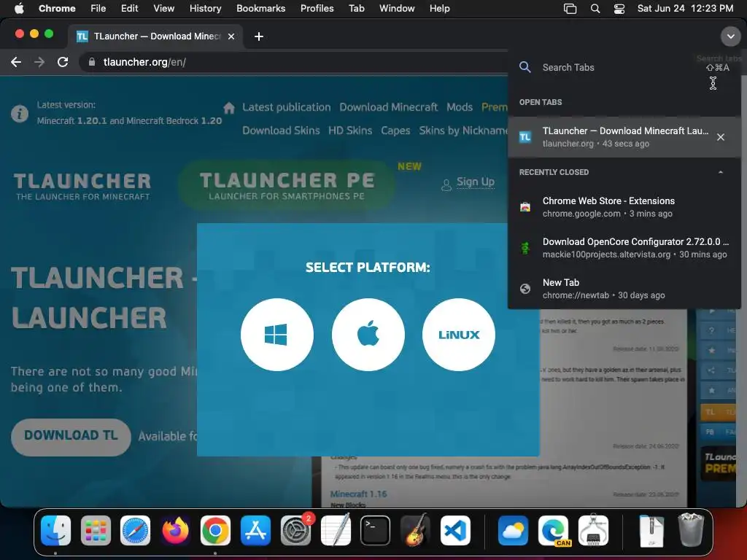The width and height of the screenshot is (747, 560).
Task: Click the Stage Manager menu bar icon
Action: pos(570,8)
